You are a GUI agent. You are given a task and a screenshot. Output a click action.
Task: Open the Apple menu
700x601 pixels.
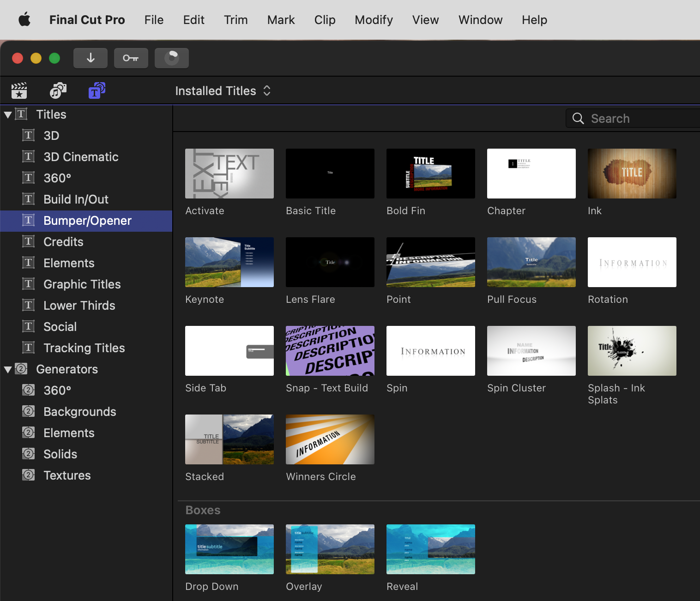click(x=24, y=20)
